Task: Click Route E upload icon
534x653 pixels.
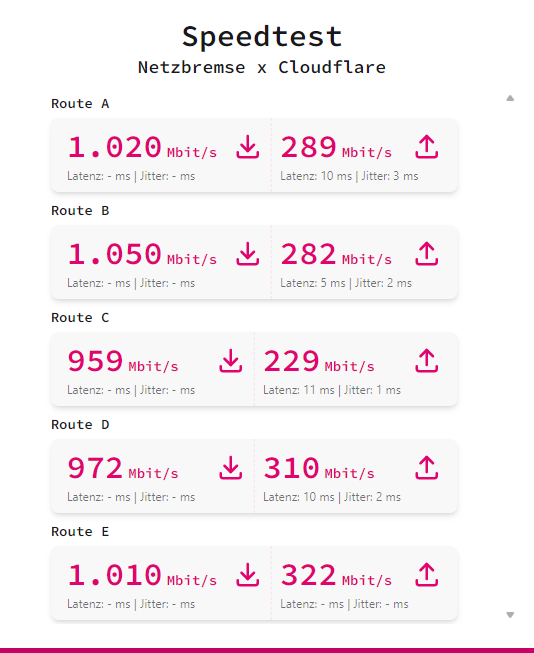Action: pos(427,575)
